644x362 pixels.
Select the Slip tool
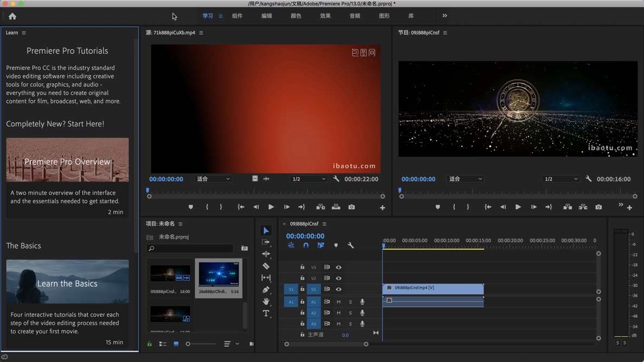coord(266,278)
